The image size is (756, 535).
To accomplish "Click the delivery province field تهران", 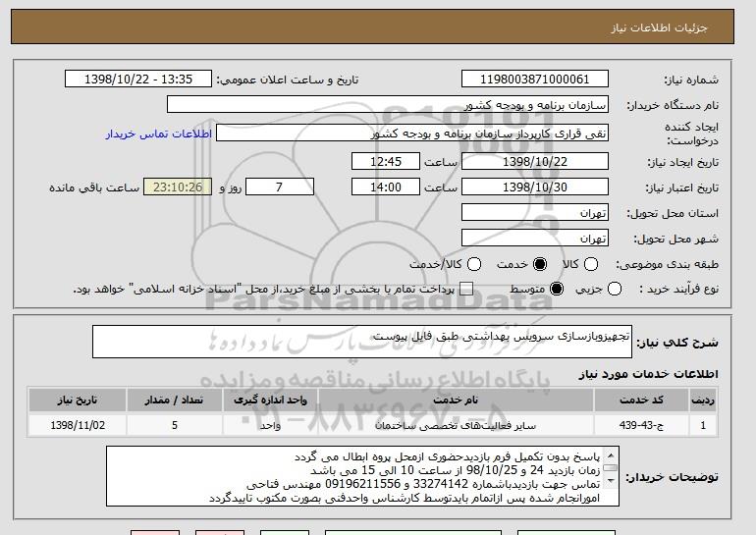I will coord(535,213).
